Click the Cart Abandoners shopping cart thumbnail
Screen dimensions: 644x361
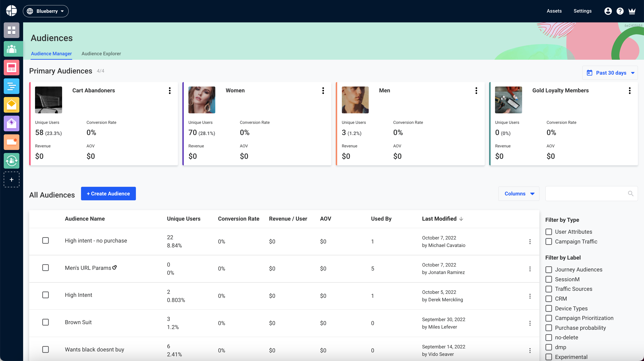[49, 100]
